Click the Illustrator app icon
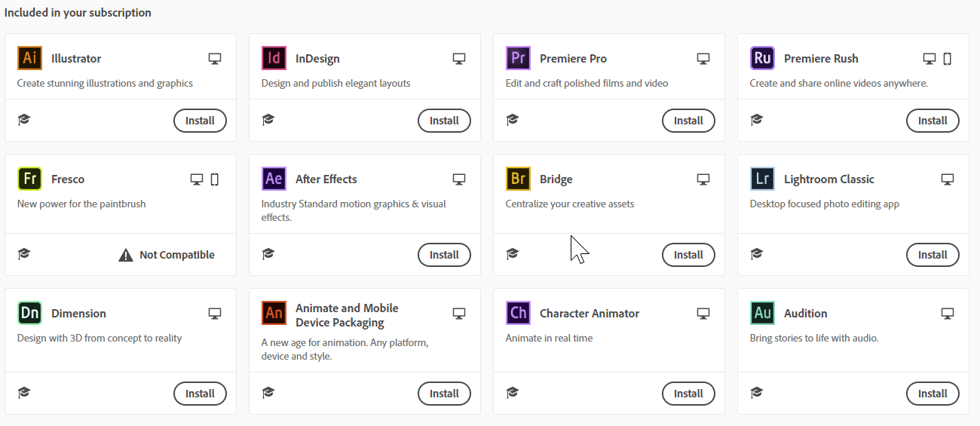The image size is (980, 426). coord(29,58)
